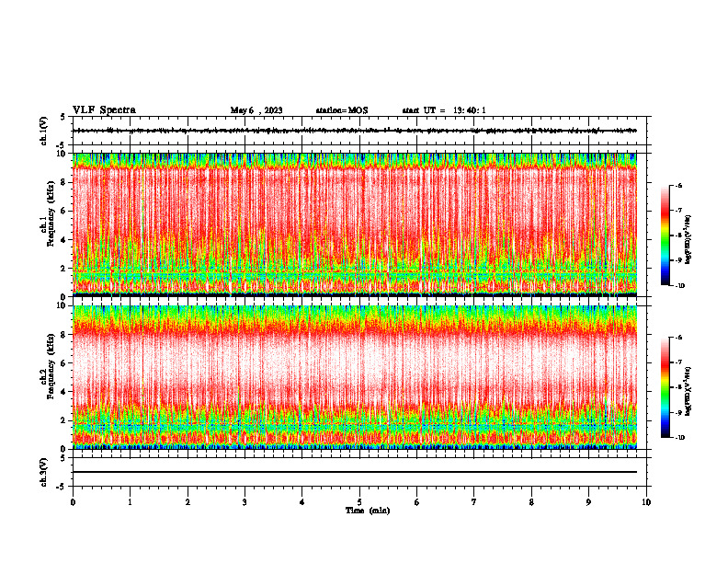The width and height of the screenshot is (728, 563).
Task: Click the "-10" label on the ch.1 colorbar
Action: point(679,286)
